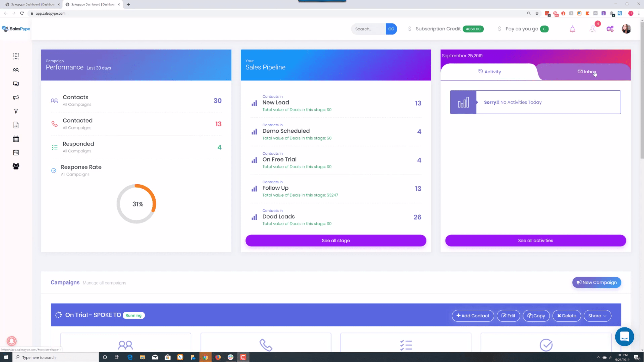The height and width of the screenshot is (362, 644).
Task: Click the apps grid icon in sidebar
Action: [16, 56]
